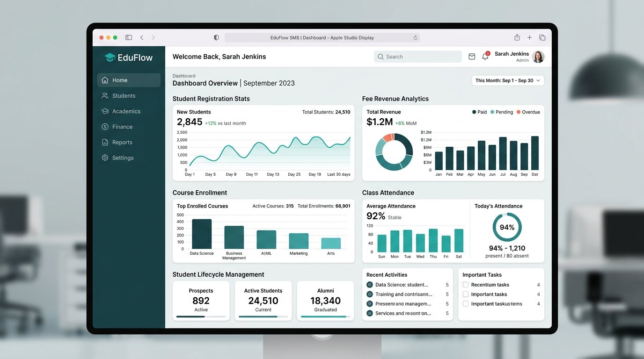Screen dimensions: 644x359
Task: Open the Prospects 892 lifecycle card
Action: (x=201, y=301)
